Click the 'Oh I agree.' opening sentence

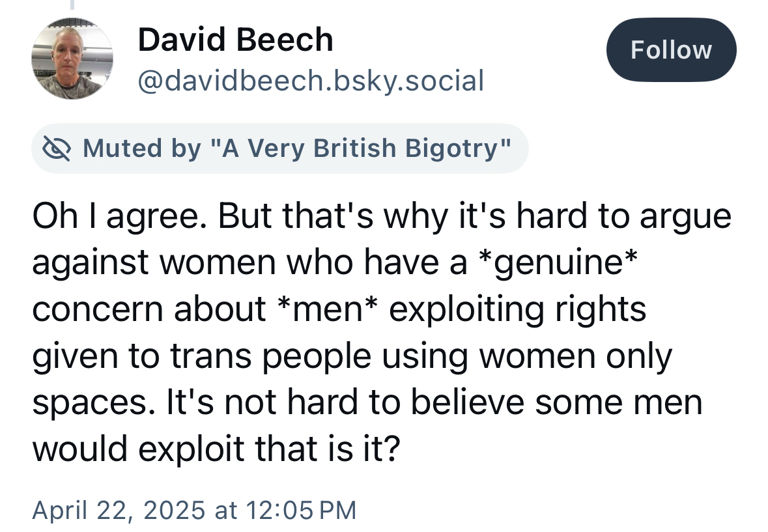click(121, 216)
